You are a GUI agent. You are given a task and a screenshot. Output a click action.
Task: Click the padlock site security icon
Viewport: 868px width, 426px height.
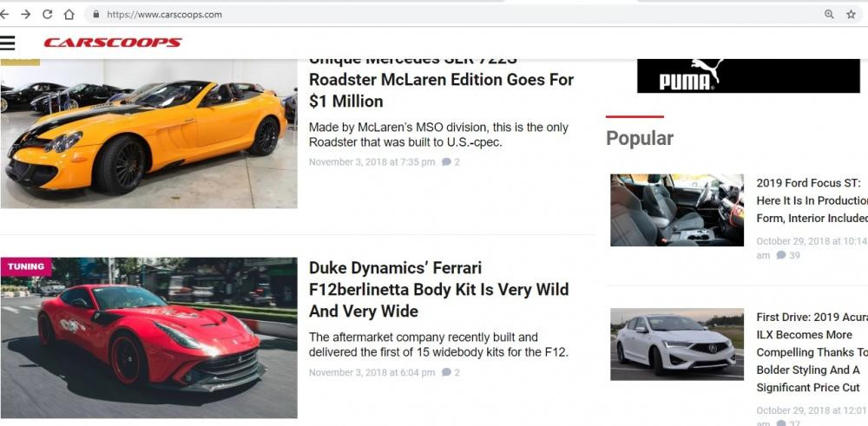(95, 15)
